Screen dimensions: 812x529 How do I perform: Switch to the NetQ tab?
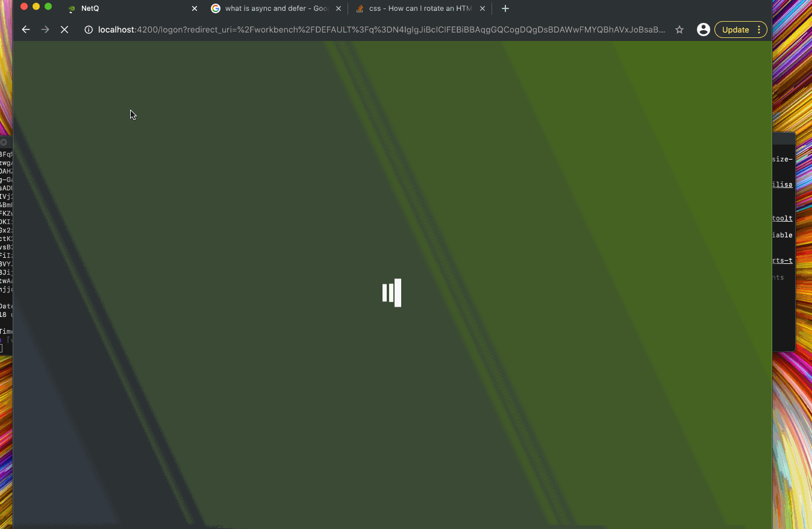point(133,8)
